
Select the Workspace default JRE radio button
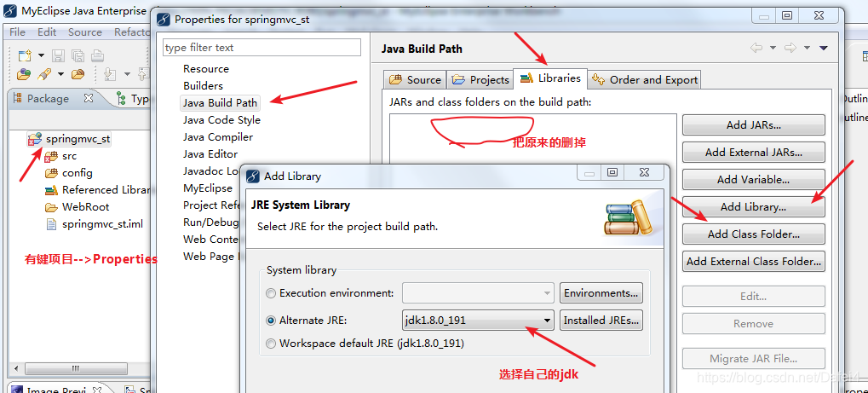271,344
